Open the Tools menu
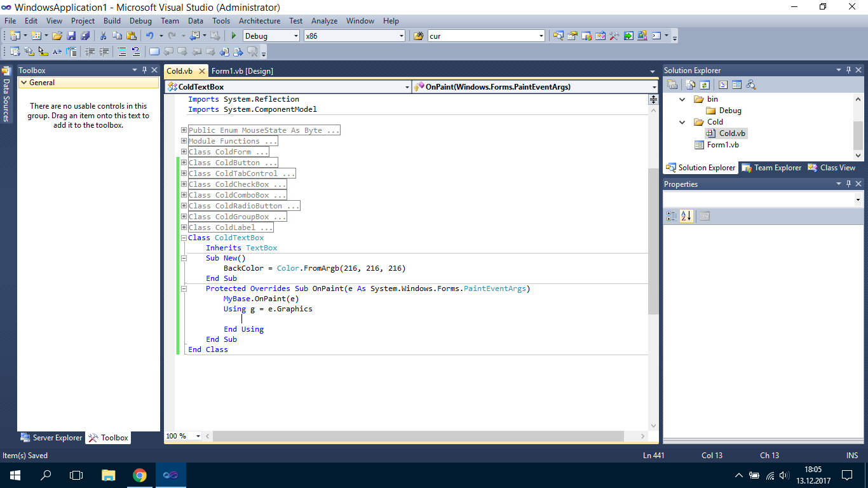The height and width of the screenshot is (488, 868). coord(221,21)
